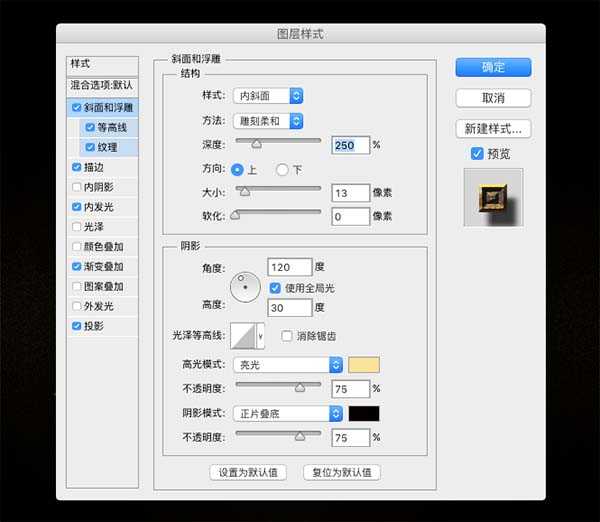Open the 高光模式 dropdown showing 亮光
Viewport: 600px width, 522px height.
pyautogui.click(x=288, y=365)
